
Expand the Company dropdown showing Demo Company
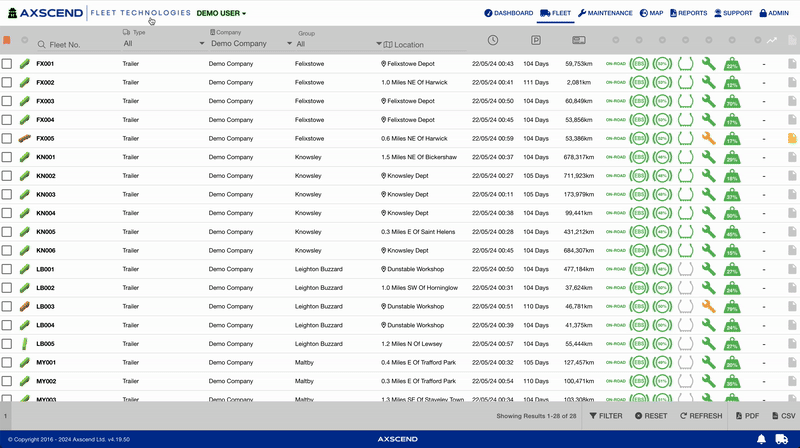click(246, 44)
